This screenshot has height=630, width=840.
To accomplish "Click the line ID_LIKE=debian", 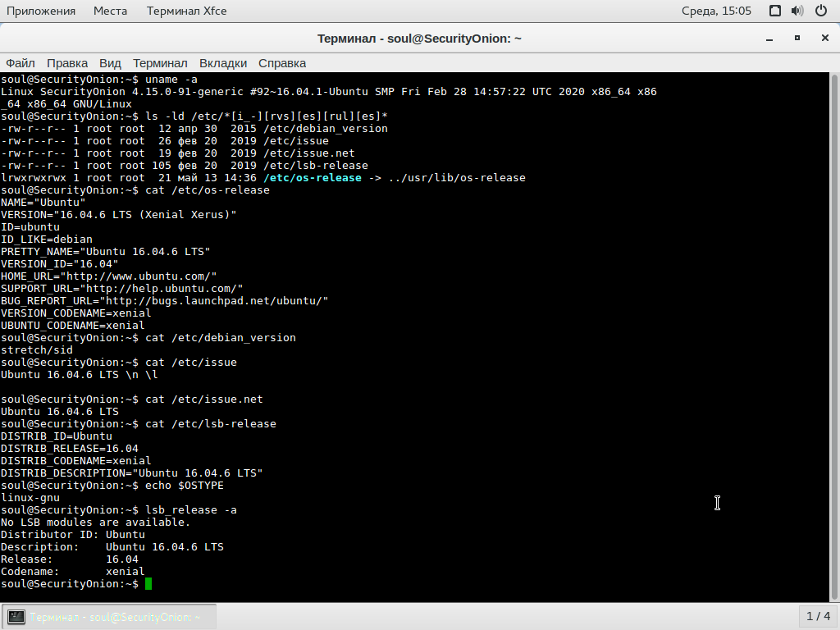I will 47,240.
